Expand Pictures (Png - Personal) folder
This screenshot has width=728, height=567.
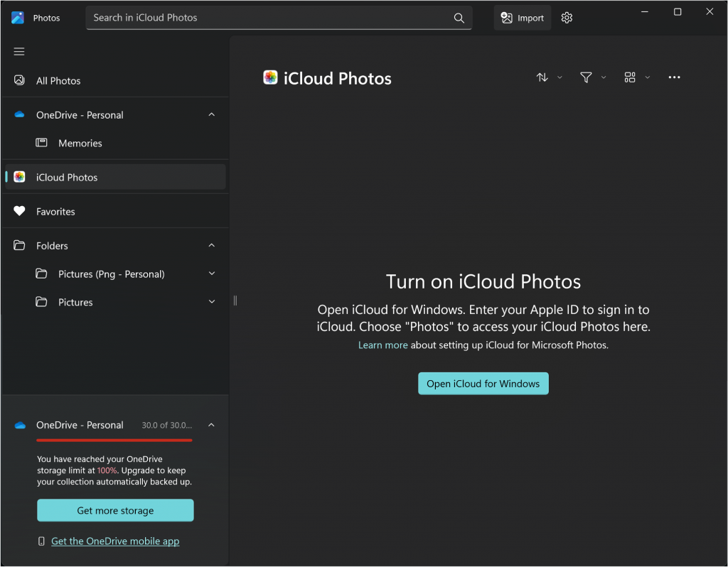pyautogui.click(x=212, y=274)
